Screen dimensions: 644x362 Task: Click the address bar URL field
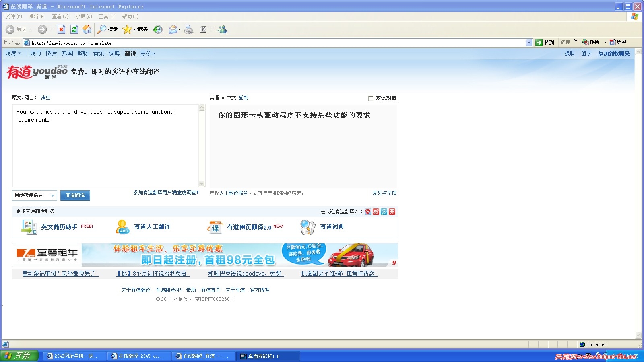tap(278, 43)
